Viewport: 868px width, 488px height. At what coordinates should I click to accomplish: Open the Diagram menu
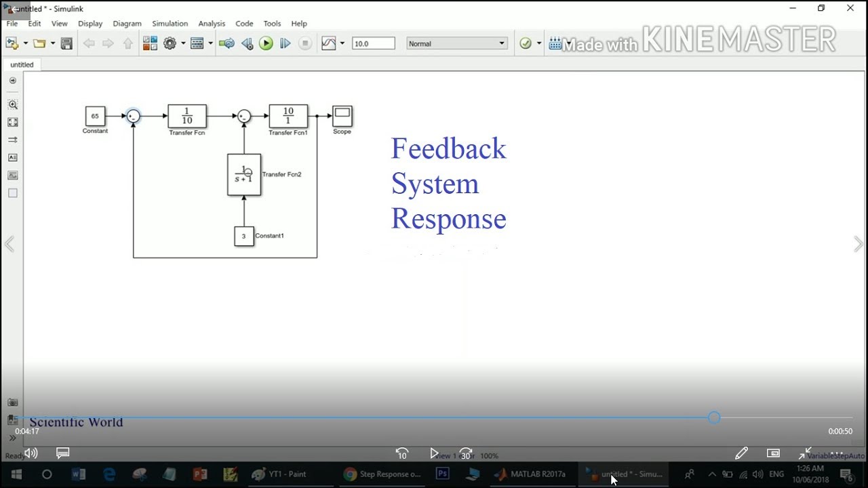pos(127,23)
